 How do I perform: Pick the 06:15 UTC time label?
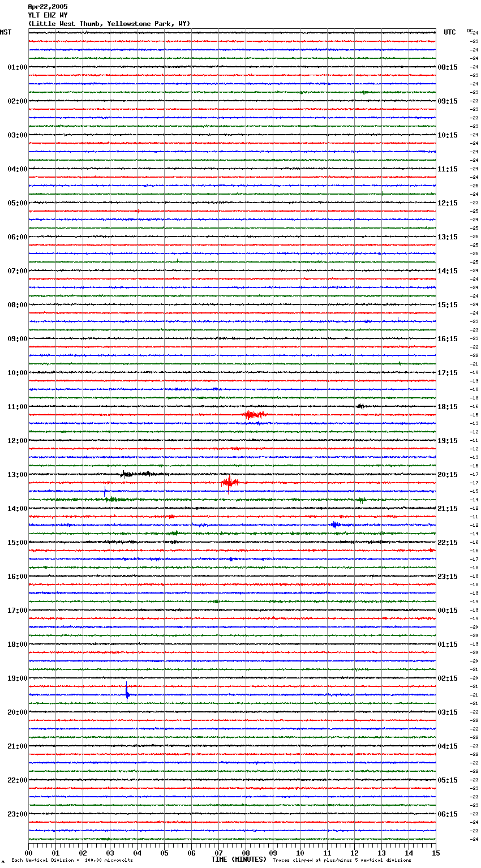pos(448,814)
